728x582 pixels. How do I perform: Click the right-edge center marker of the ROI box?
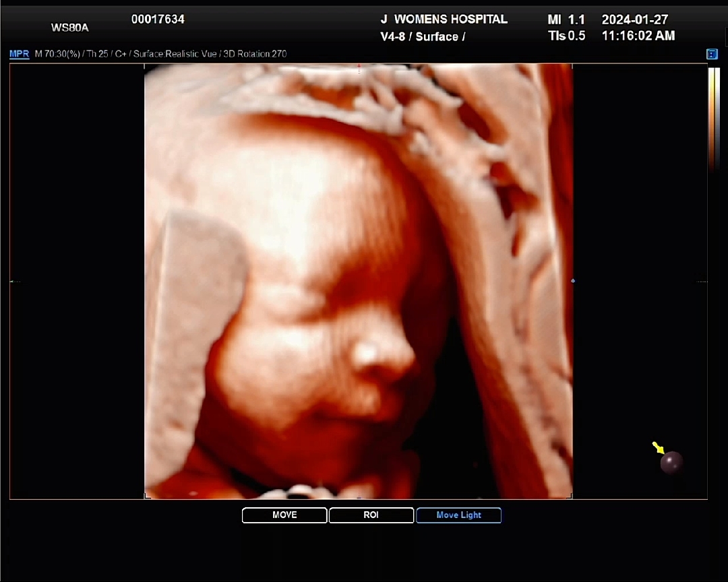click(x=573, y=281)
